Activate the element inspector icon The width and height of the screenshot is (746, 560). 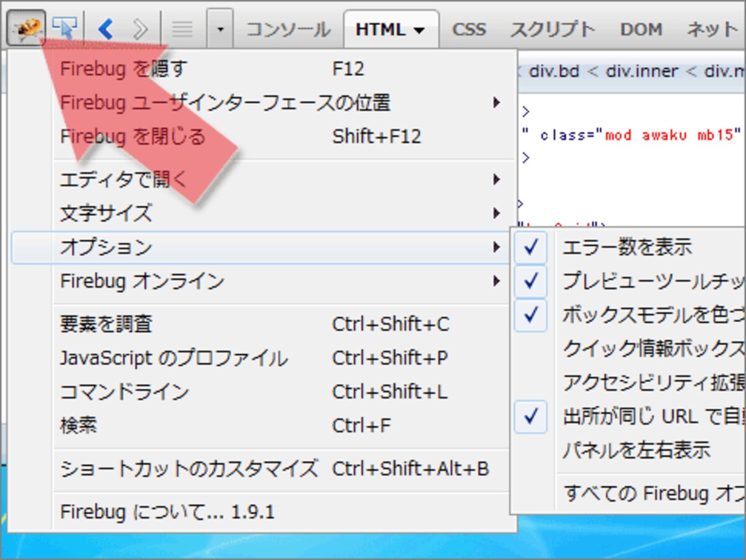coord(64,29)
